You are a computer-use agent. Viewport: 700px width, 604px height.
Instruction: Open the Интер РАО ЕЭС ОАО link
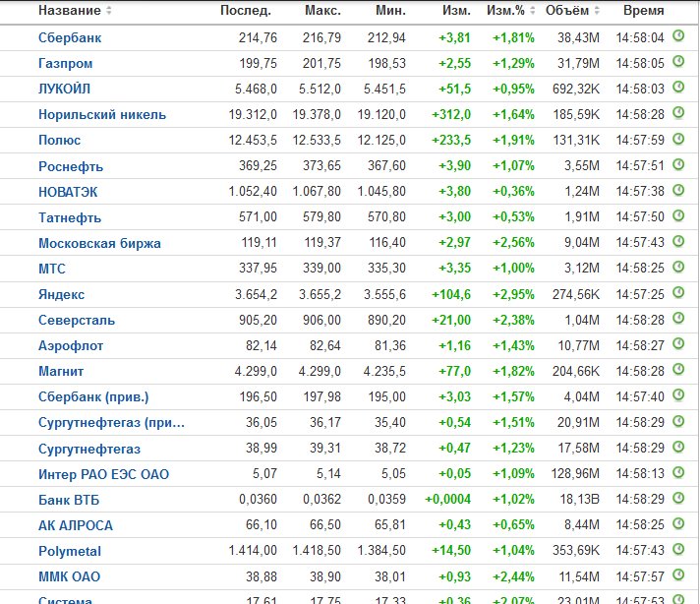(103, 474)
